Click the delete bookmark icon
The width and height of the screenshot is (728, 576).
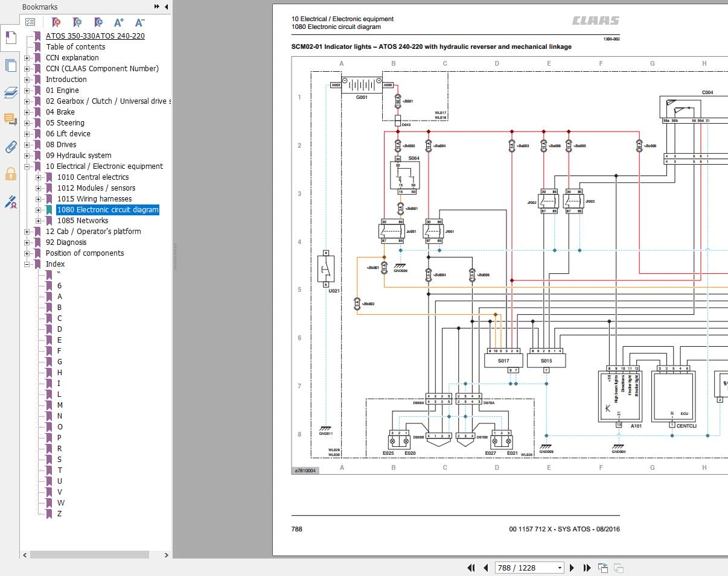tap(56, 22)
